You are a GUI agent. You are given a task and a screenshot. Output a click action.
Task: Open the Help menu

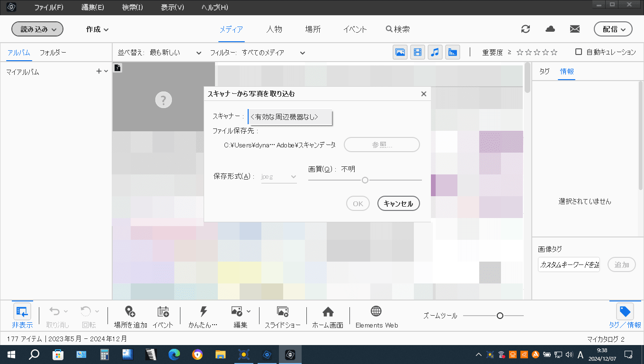pos(215,8)
